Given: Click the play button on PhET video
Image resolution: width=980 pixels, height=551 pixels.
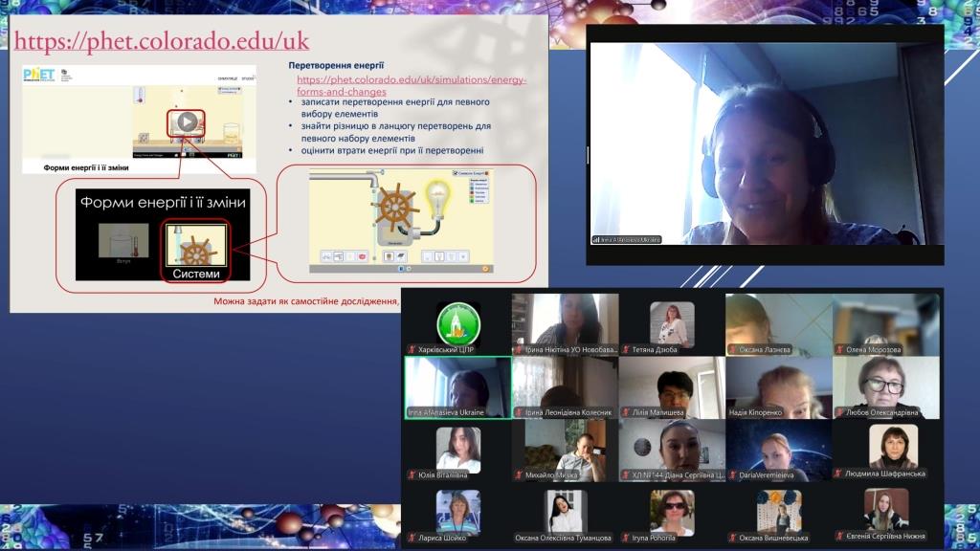Looking at the screenshot, I should pos(188,121).
